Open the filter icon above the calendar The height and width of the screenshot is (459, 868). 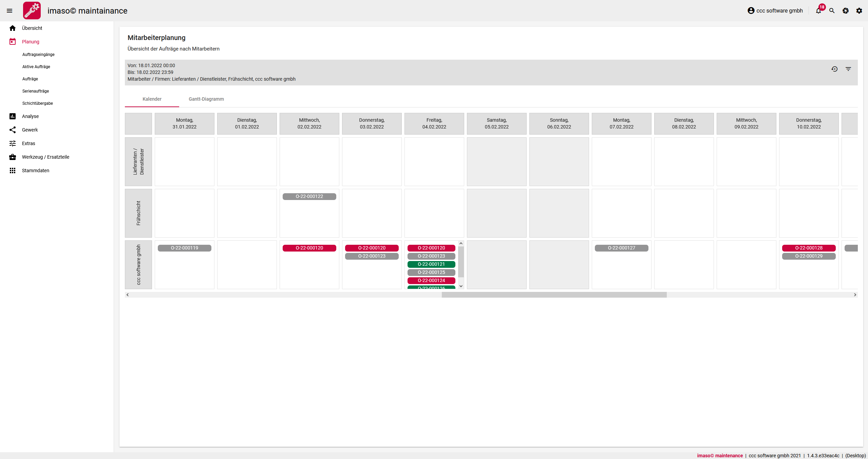pos(848,69)
